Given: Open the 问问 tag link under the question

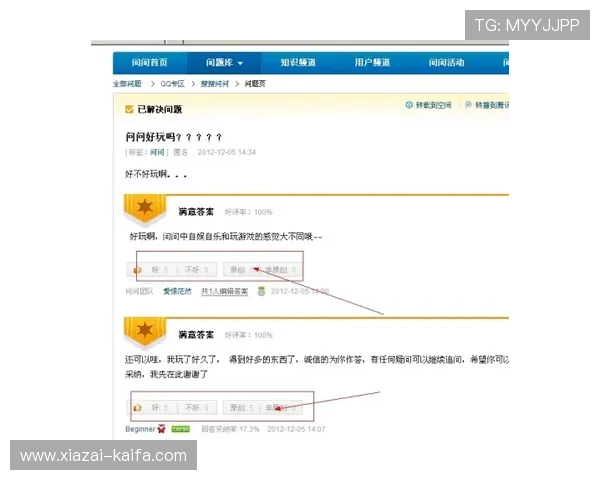Looking at the screenshot, I should [157, 152].
